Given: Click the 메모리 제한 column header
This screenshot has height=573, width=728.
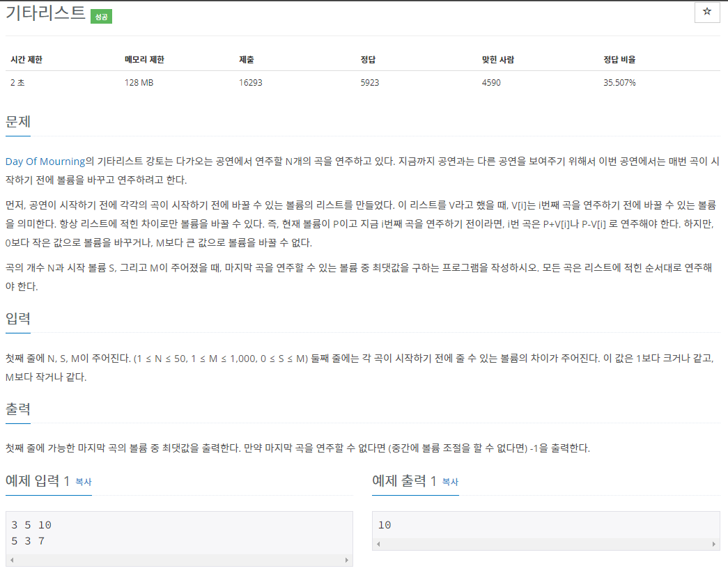Looking at the screenshot, I should [x=144, y=59].
